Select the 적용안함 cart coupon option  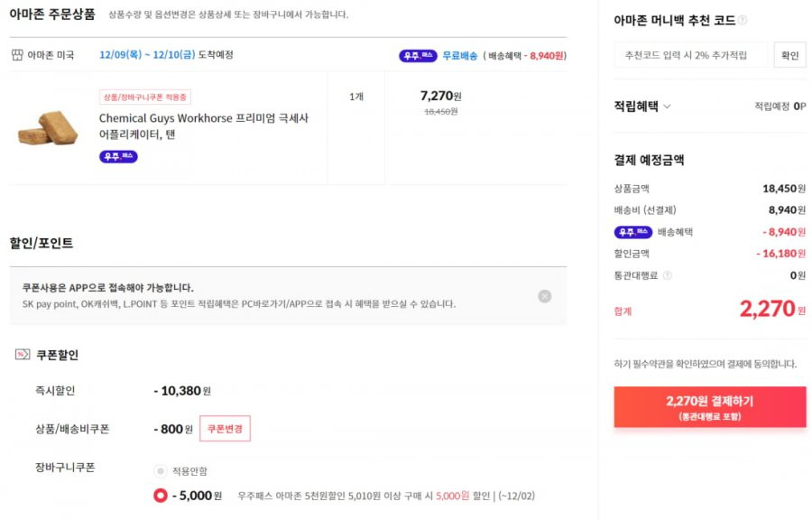tap(160, 470)
